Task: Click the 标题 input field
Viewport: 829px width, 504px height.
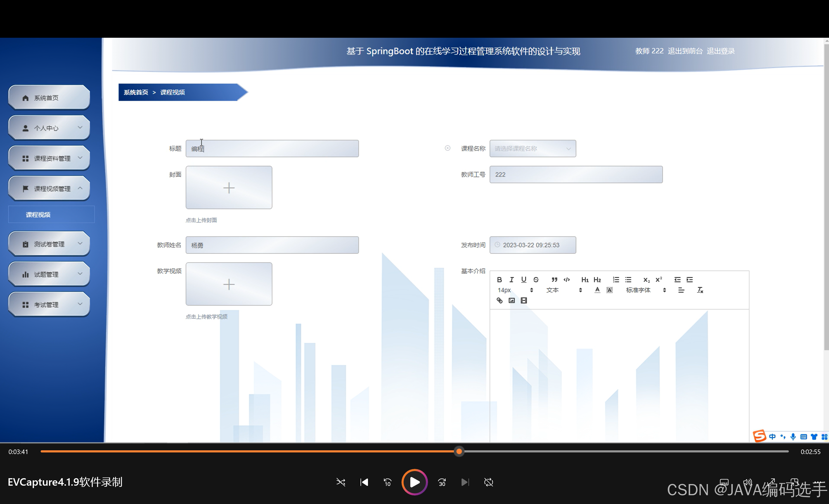Action: (272, 148)
